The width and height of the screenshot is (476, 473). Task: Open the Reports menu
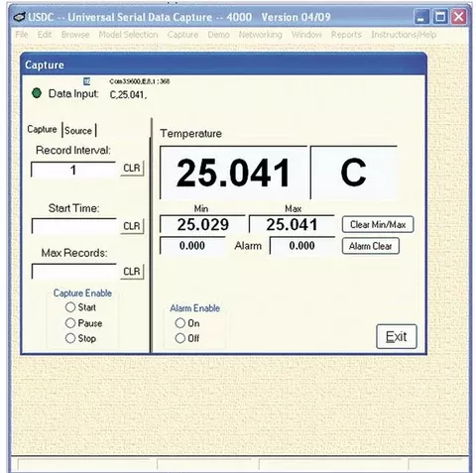click(346, 35)
